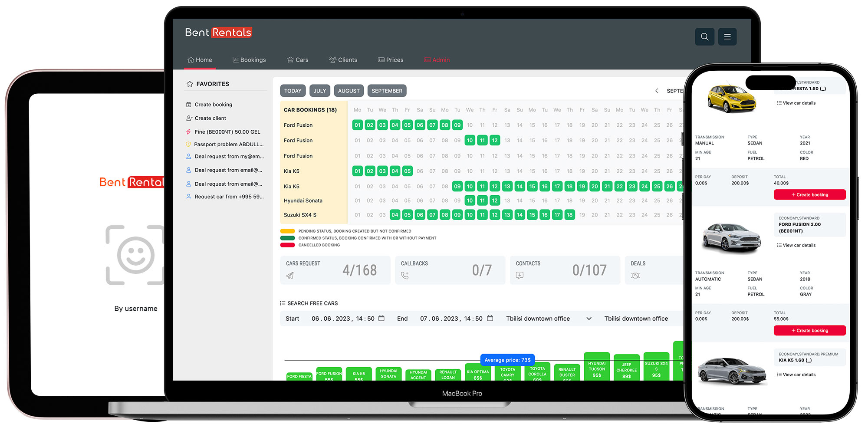
Task: Click the Deals handshake icon
Action: click(x=635, y=276)
